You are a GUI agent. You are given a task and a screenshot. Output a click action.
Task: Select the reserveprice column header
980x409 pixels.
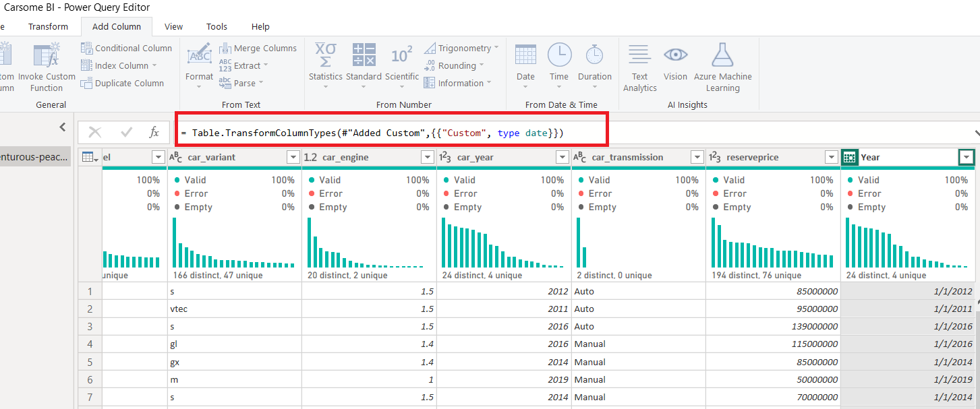tap(773, 157)
